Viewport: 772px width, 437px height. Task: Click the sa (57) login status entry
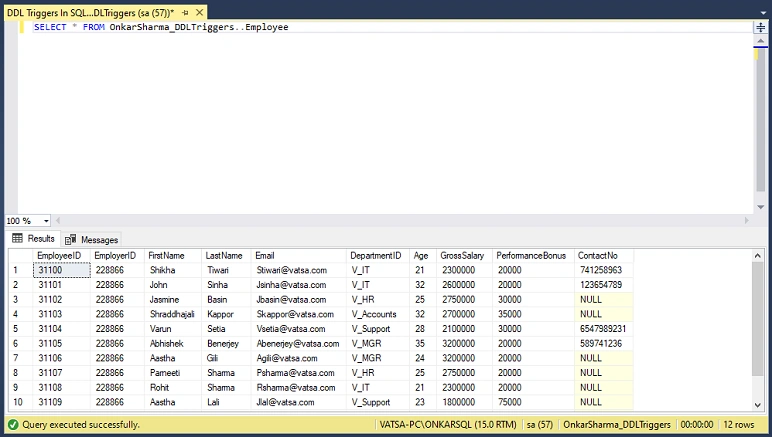[540, 425]
